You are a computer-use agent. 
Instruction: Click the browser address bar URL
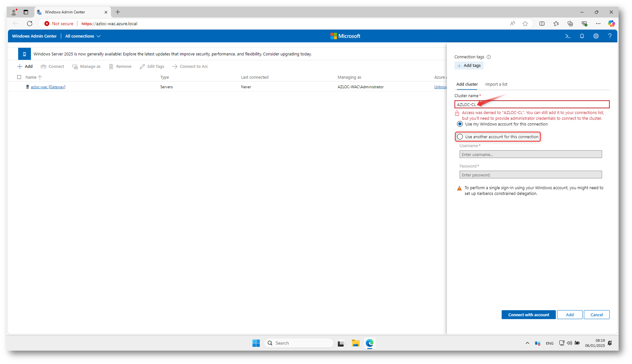[109, 24]
